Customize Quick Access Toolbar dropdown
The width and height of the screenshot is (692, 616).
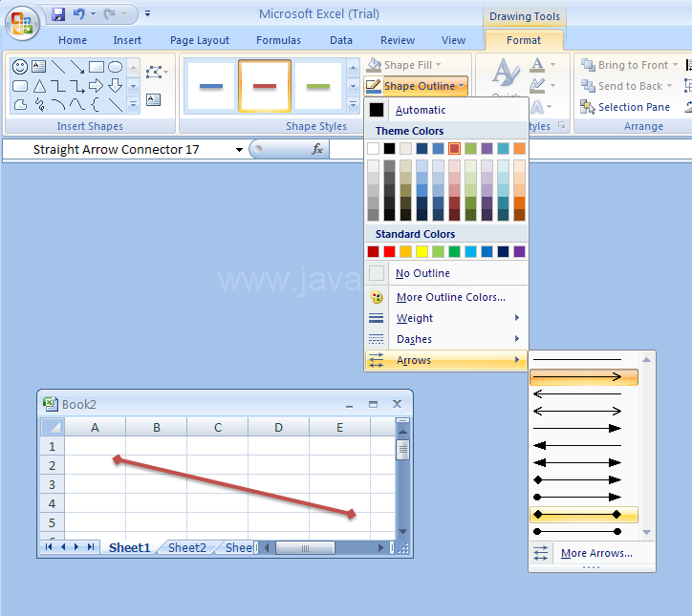point(148,14)
